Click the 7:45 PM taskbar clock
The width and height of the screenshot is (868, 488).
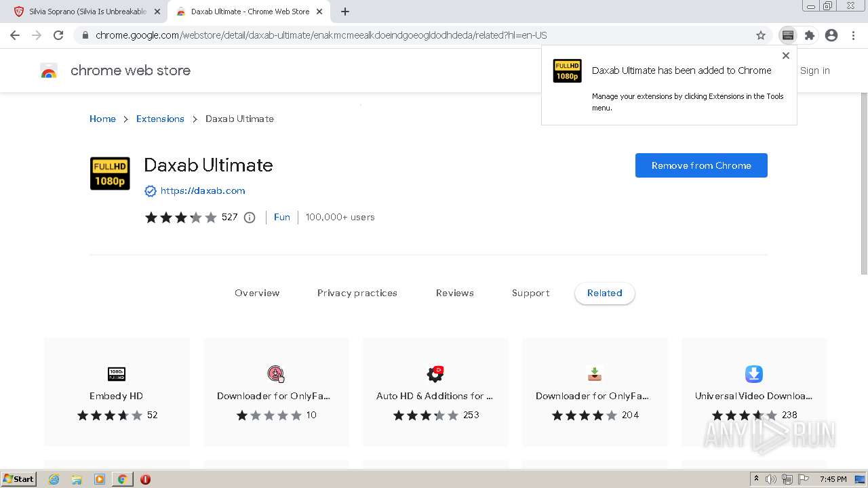point(833,479)
